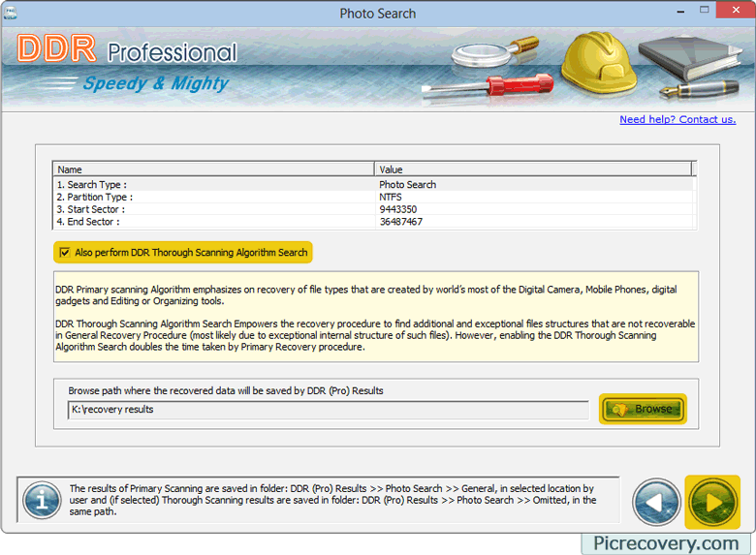Select the Search Type row
The height and width of the screenshot is (555, 756).
(x=374, y=185)
